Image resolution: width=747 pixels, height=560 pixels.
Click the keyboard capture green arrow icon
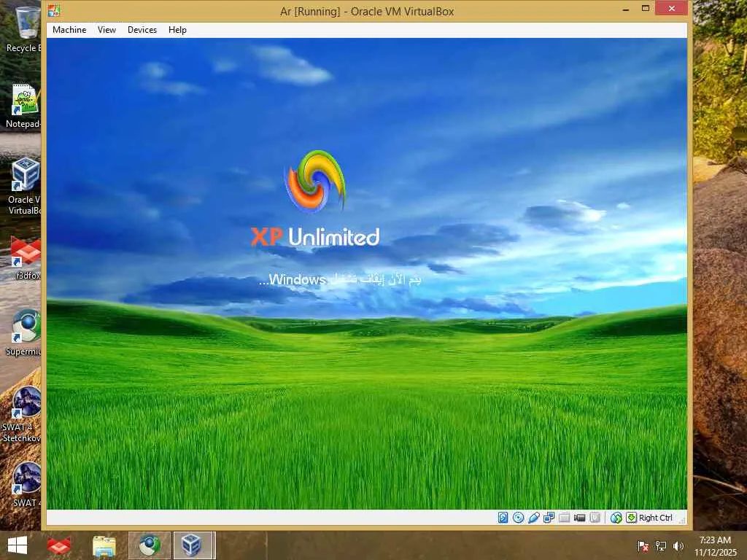point(631,518)
